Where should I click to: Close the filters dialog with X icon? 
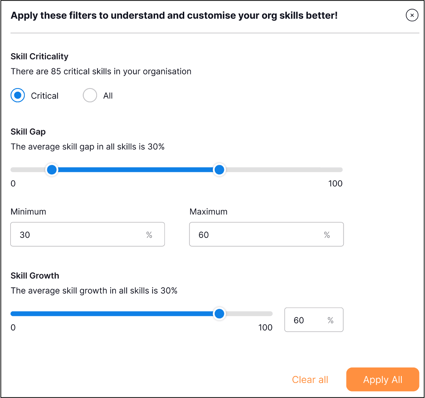coord(412,15)
